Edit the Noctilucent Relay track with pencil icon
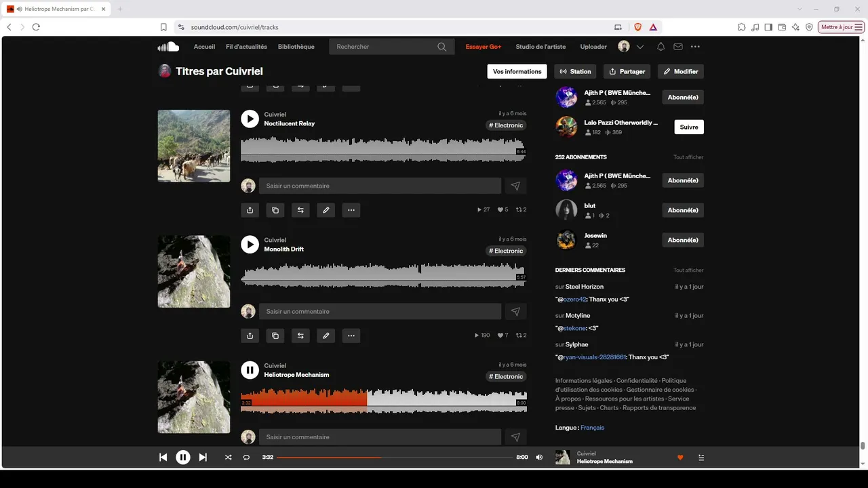The image size is (868, 488). coord(326,210)
